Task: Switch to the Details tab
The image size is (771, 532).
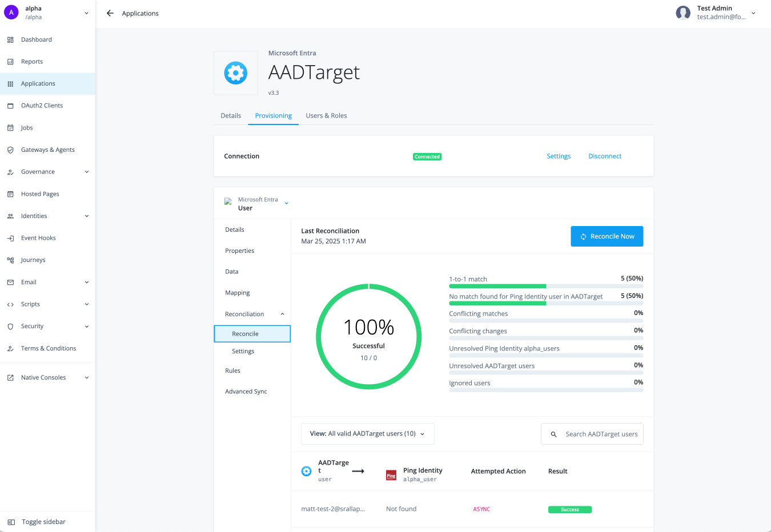Action: pyautogui.click(x=231, y=116)
